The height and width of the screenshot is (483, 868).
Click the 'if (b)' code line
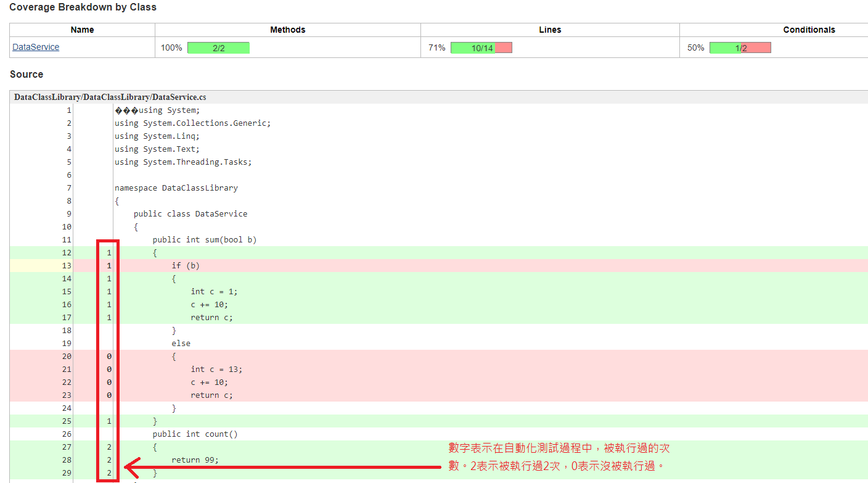[186, 266]
